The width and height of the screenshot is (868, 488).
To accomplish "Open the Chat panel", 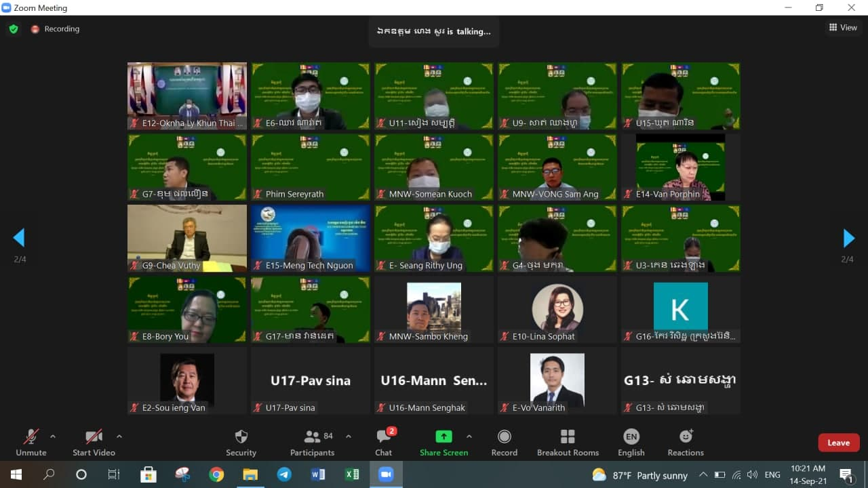I will point(384,436).
